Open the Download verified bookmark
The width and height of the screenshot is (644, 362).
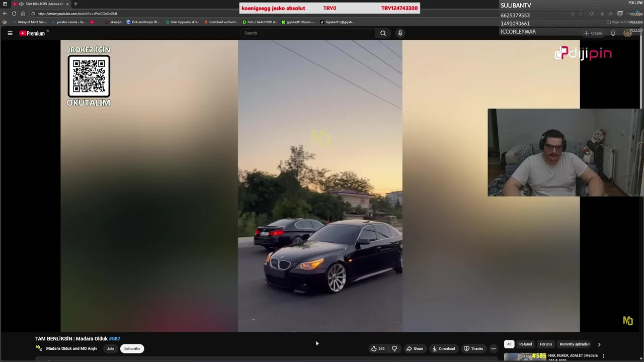pos(221,22)
